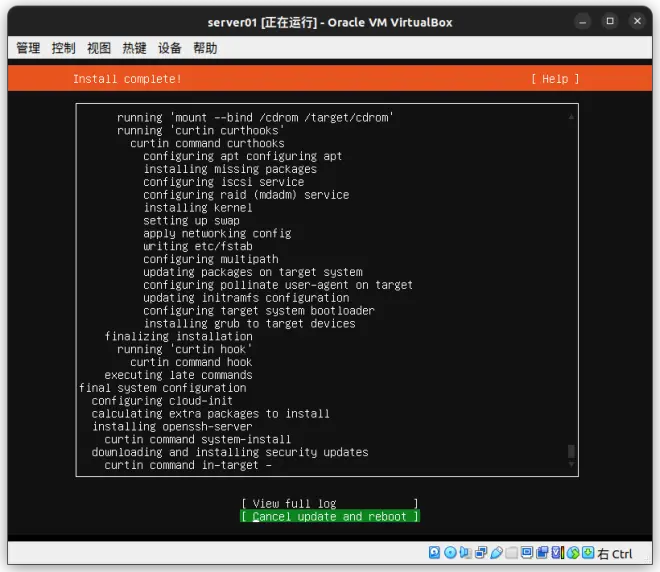
Task: Click the log scrollbar down arrow
Action: (x=571, y=465)
